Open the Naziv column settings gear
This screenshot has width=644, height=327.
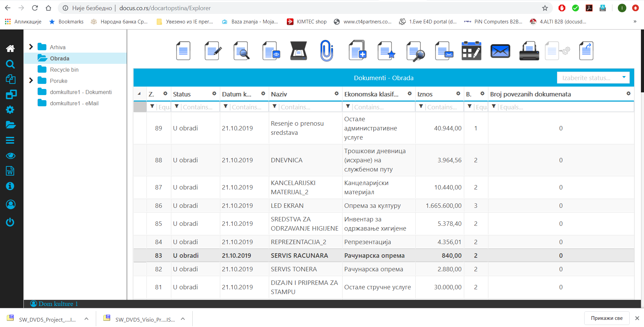click(336, 93)
